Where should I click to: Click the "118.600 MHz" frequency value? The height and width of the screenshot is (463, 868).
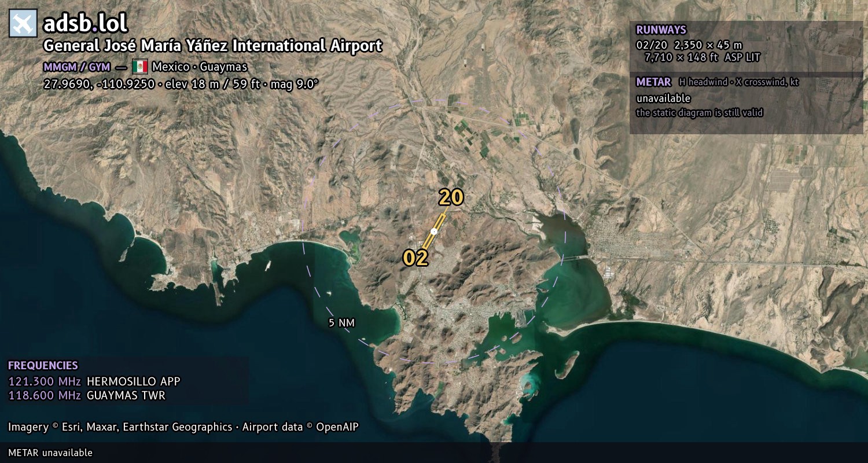(x=45, y=396)
